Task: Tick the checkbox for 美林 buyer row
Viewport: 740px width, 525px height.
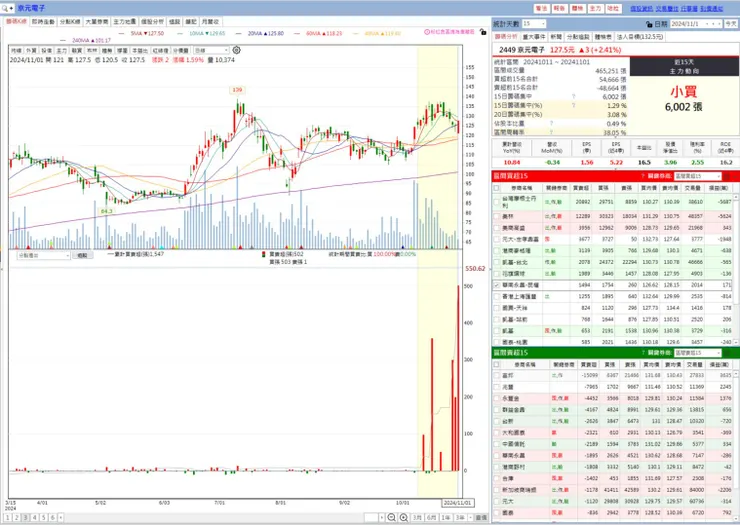Action: [496, 216]
